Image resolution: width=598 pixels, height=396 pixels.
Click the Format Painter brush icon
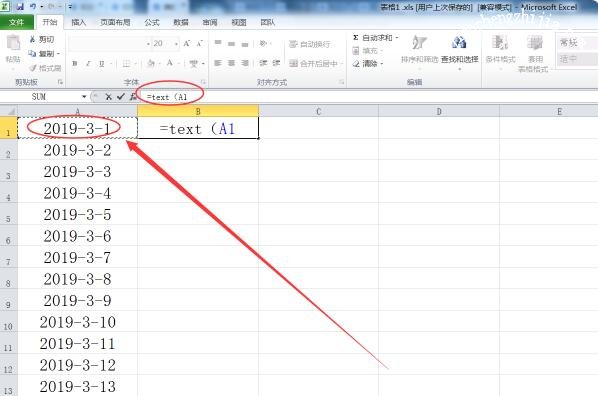coord(33,68)
